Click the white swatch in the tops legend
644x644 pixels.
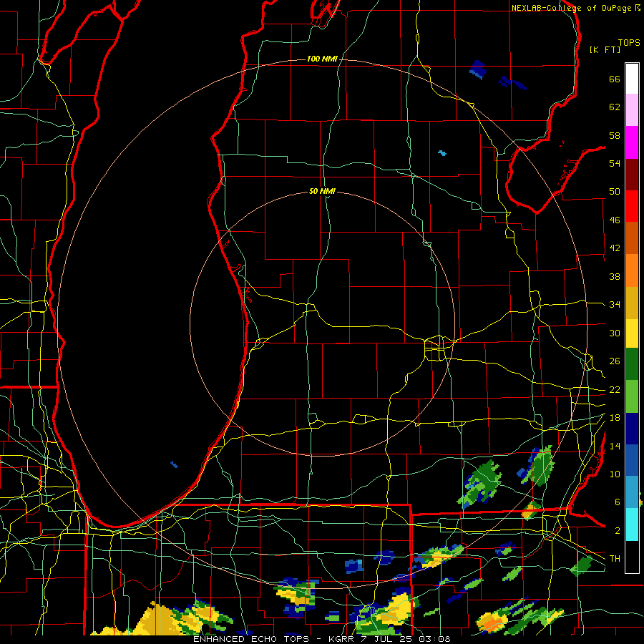tap(632, 79)
